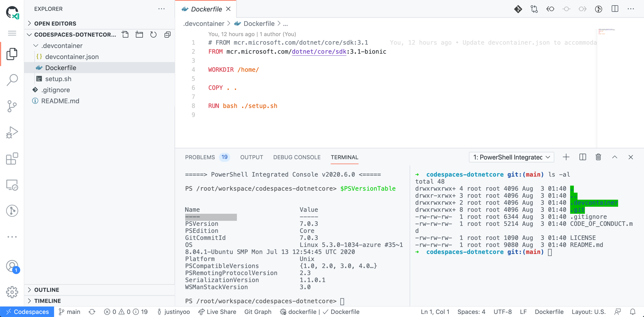The width and height of the screenshot is (644, 317).
Task: Switch to the Debug Console tab
Action: point(297,157)
